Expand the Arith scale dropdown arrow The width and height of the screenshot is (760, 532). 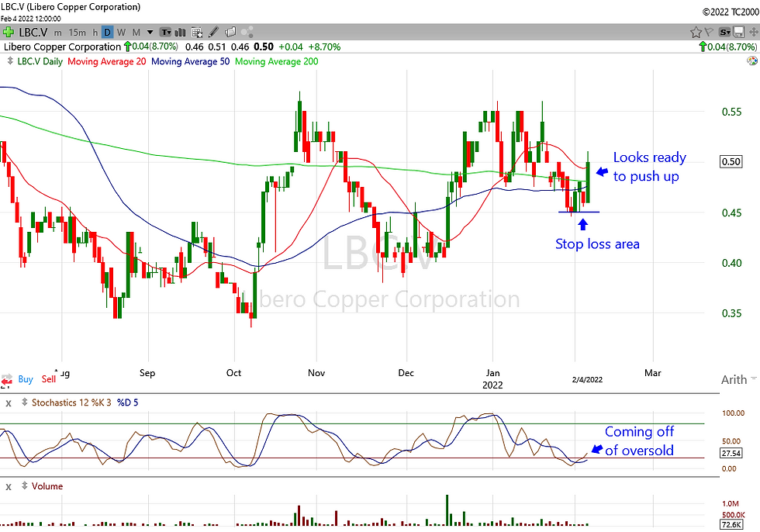pos(753,378)
